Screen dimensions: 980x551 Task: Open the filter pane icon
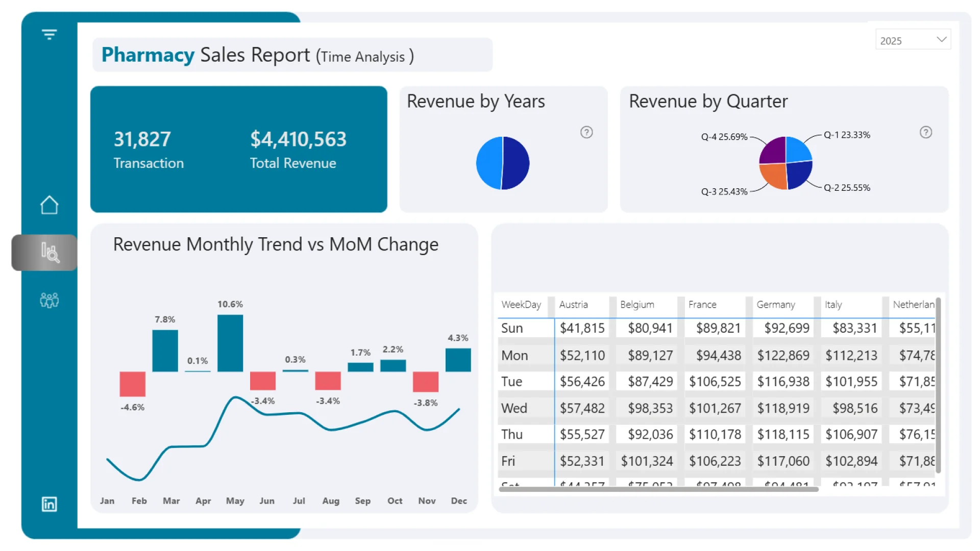pos(49,35)
